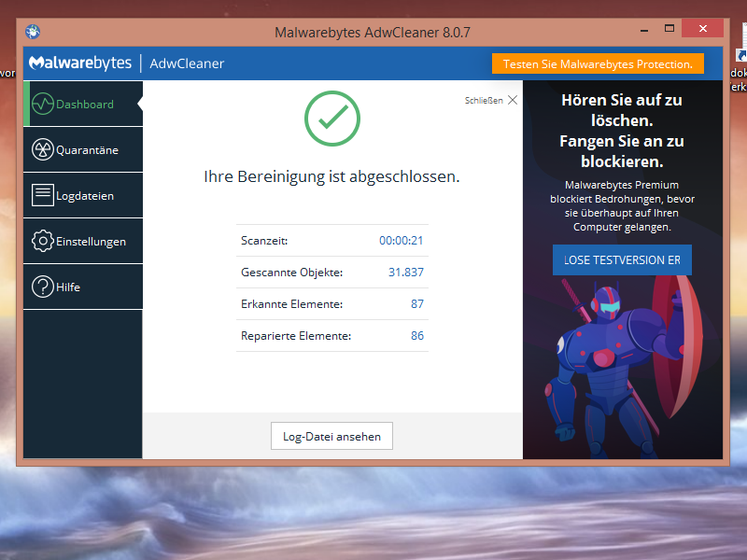Image resolution: width=747 pixels, height=560 pixels.
Task: Click the window title Malwarebytes AdwCleaner 8.0.7
Action: tap(373, 33)
